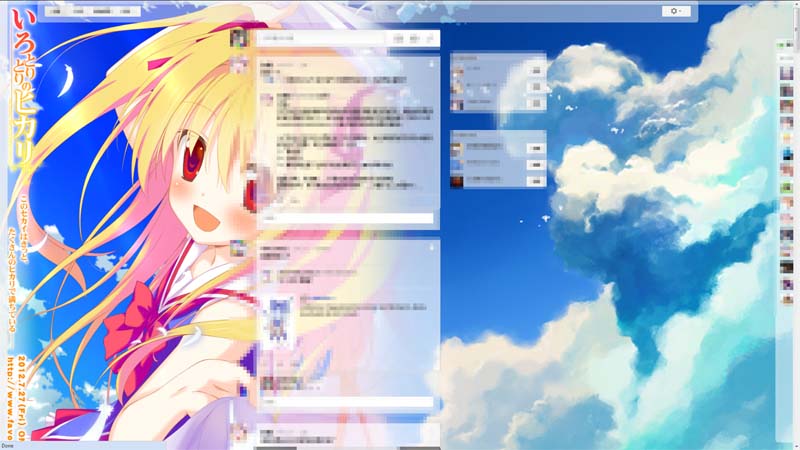The width and height of the screenshot is (800, 450).
Task: Select the first tab in the top-left tab bar
Action: click(x=56, y=11)
